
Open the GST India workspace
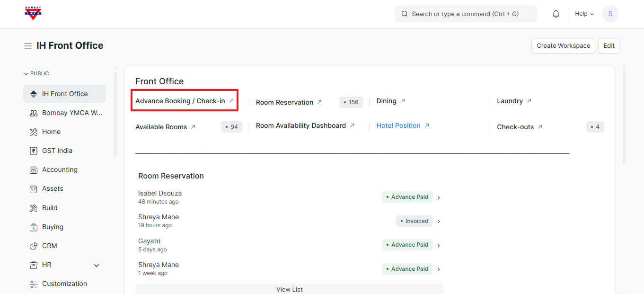tap(57, 151)
